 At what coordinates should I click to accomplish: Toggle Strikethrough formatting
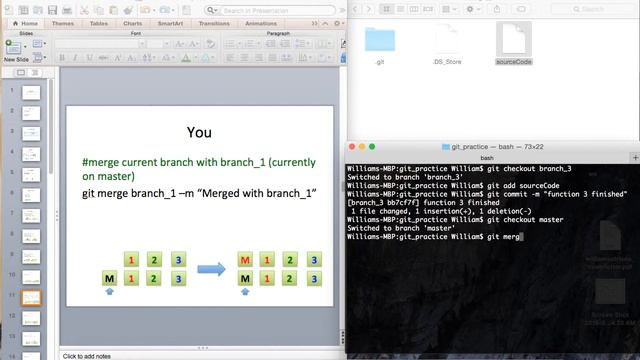pyautogui.click(x=103, y=58)
